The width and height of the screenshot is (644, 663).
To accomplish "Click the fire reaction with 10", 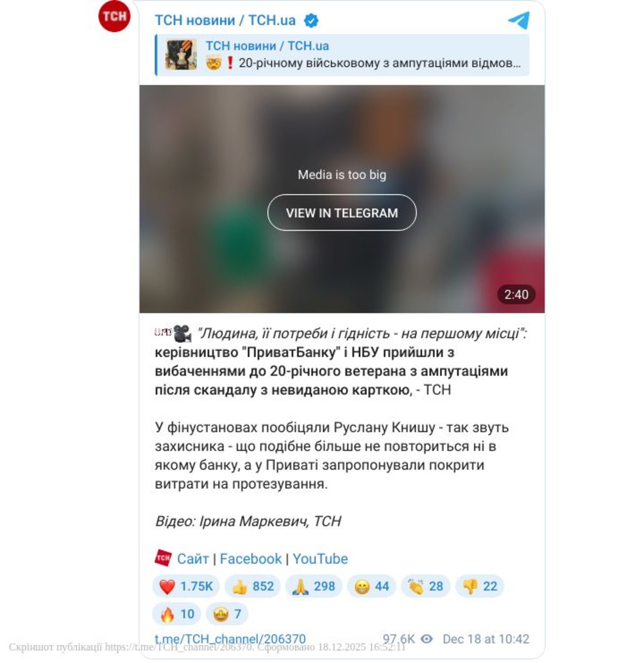I will [177, 614].
